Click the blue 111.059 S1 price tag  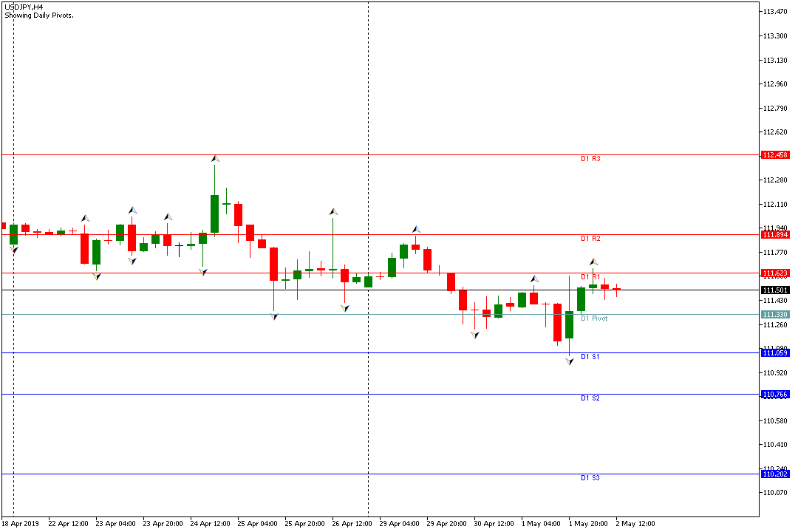(776, 353)
